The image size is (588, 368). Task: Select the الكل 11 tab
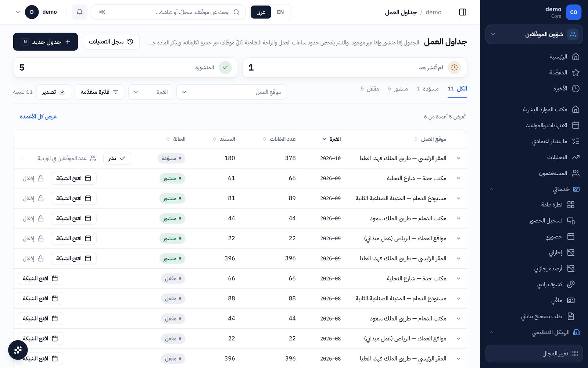(x=457, y=89)
